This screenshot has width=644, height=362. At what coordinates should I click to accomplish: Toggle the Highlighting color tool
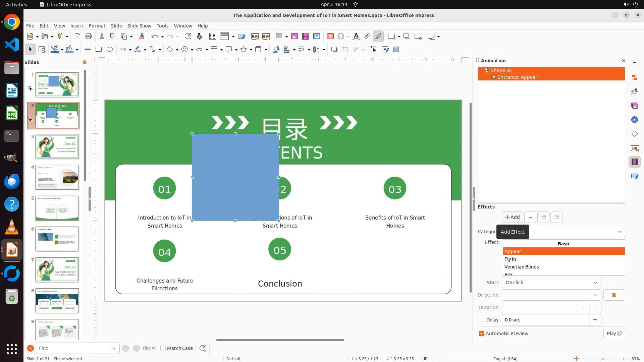(x=378, y=37)
